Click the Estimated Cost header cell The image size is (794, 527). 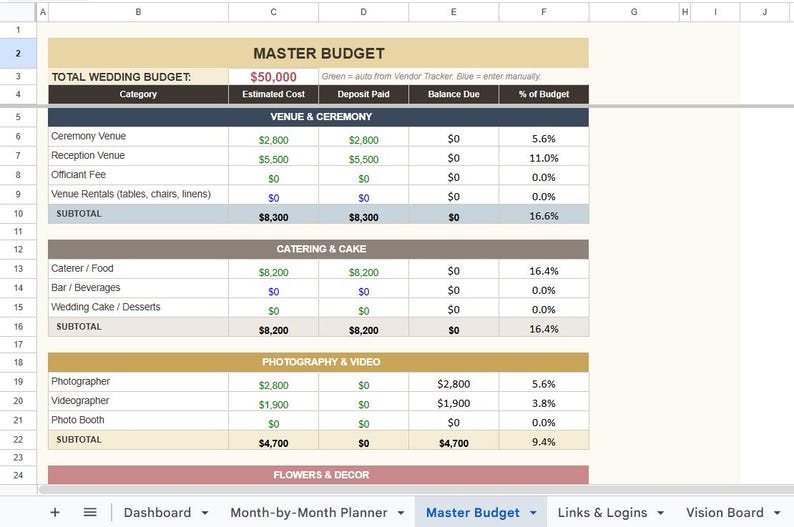[x=273, y=94]
